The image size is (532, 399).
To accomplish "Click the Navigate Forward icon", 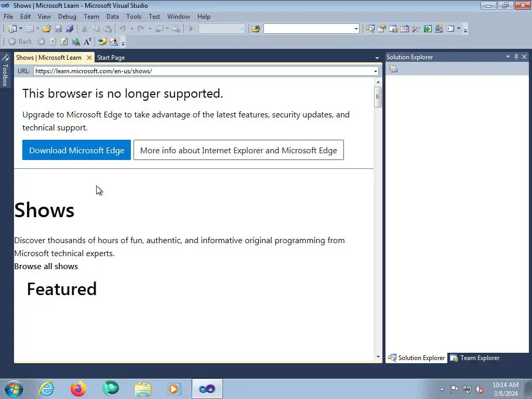I will [x=176, y=29].
